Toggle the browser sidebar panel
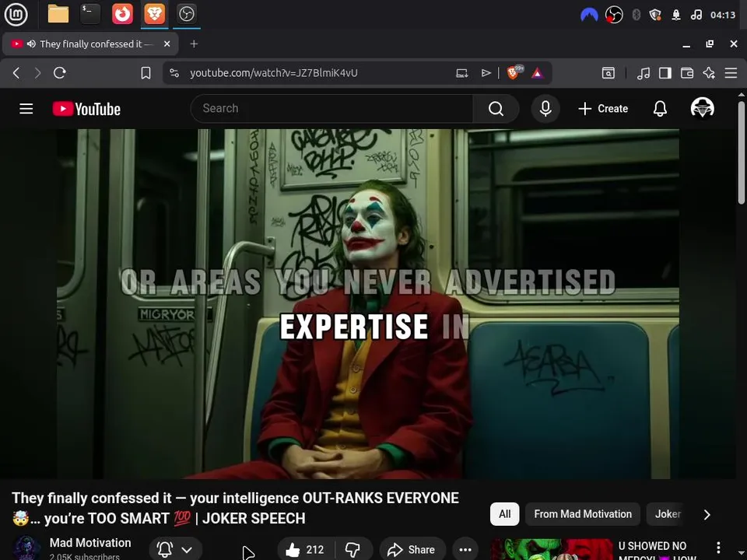 pos(665,73)
